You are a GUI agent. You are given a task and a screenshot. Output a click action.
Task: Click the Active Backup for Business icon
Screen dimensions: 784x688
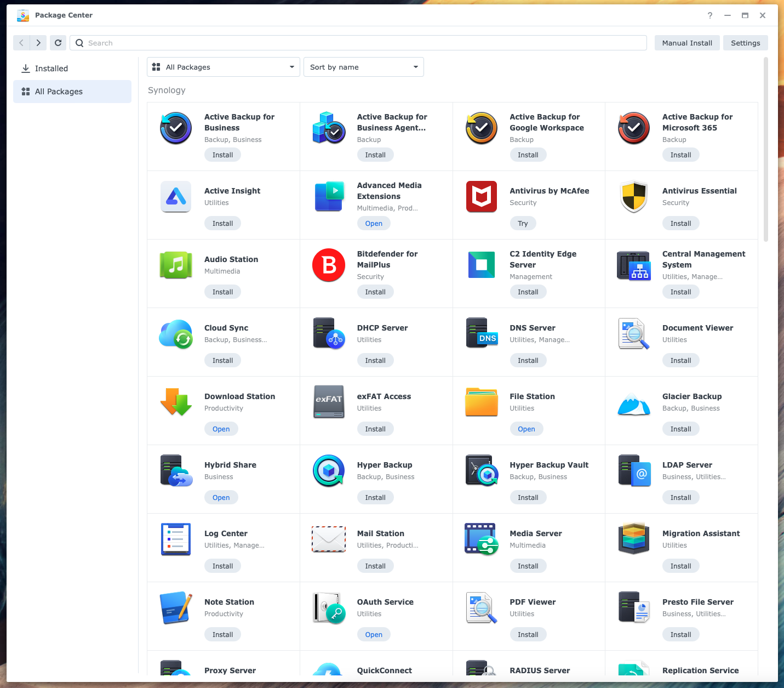coord(176,128)
